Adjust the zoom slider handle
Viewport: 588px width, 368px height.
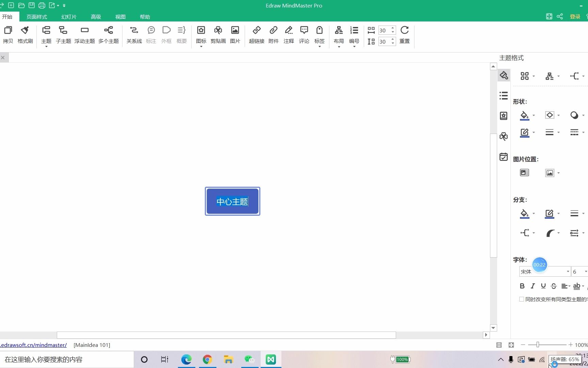click(x=538, y=345)
